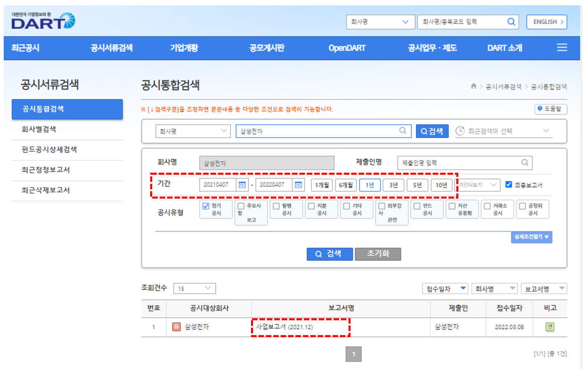Set period to 6개월

346,185
